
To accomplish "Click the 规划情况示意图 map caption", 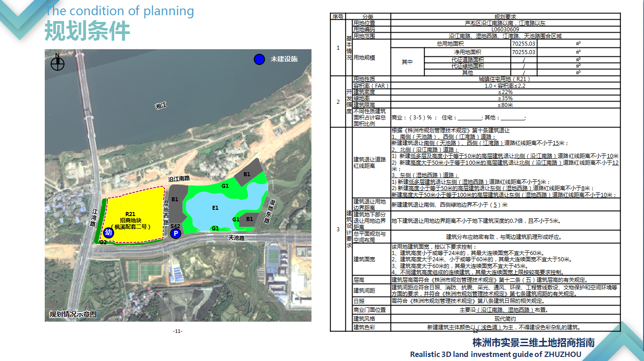I will tap(73, 314).
